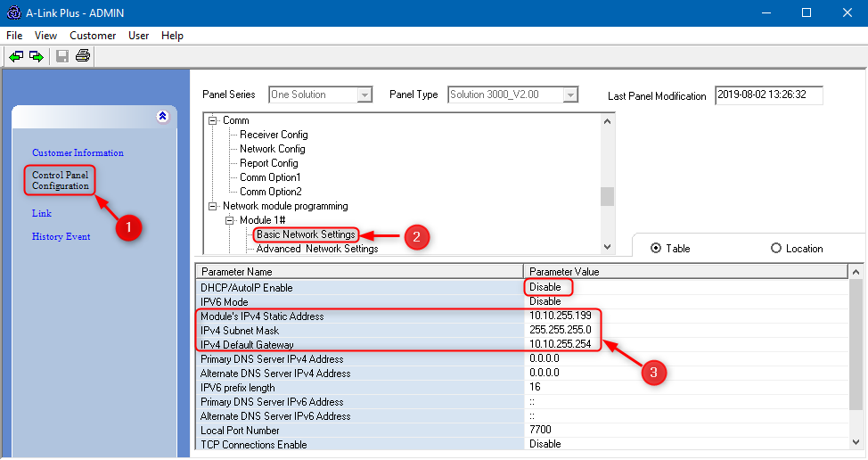Open History Event link

(61, 236)
